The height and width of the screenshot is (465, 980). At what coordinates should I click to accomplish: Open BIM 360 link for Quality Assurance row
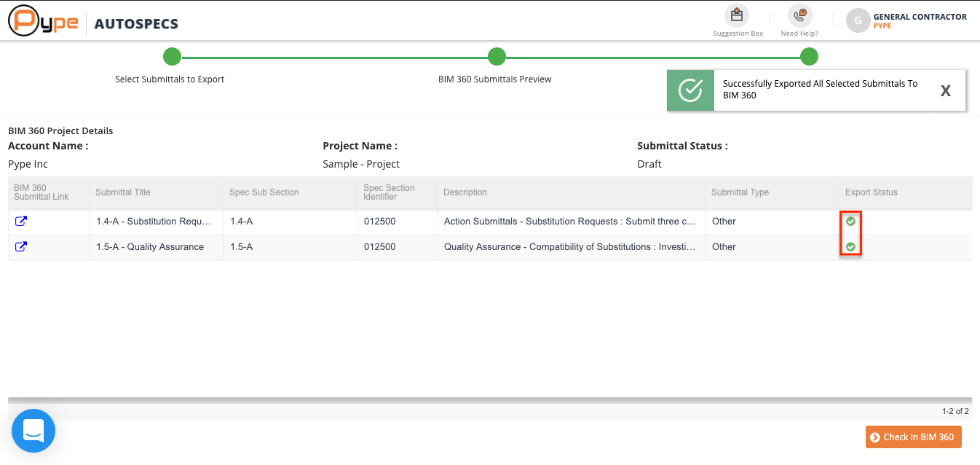(x=21, y=246)
